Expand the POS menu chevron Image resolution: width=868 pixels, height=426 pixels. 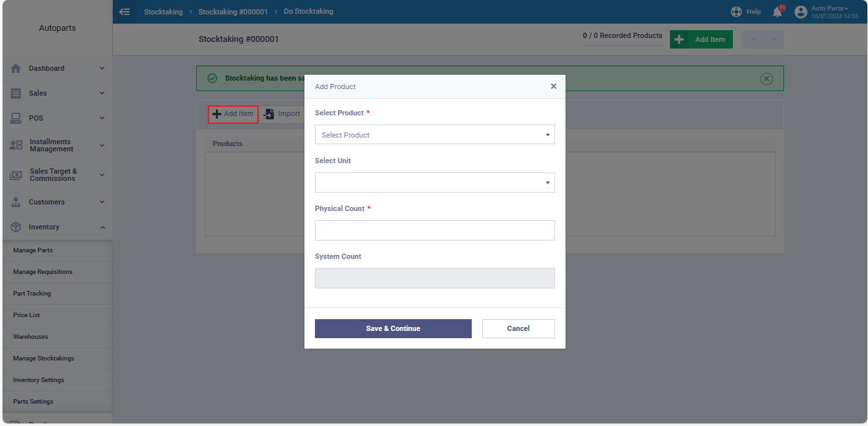pyautogui.click(x=102, y=118)
